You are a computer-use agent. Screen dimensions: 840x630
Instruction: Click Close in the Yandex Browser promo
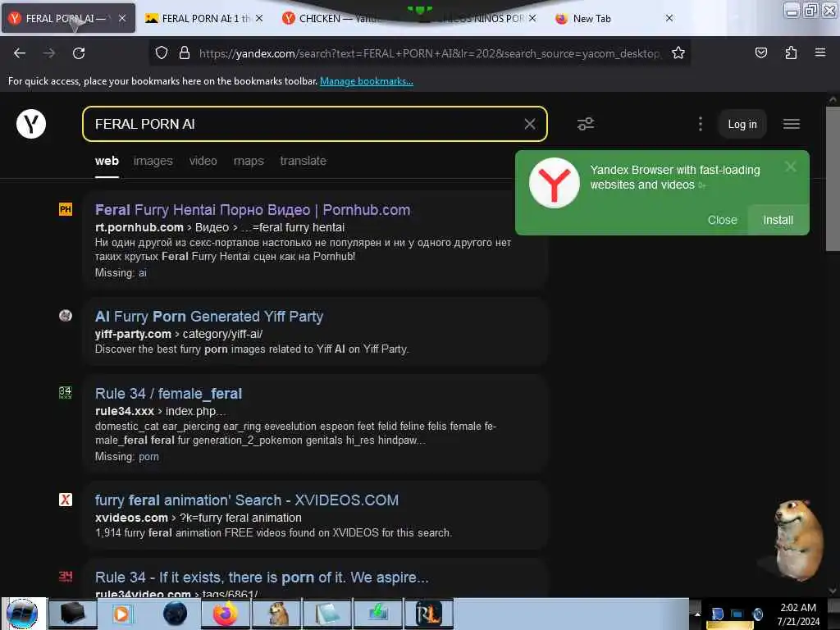(x=722, y=220)
